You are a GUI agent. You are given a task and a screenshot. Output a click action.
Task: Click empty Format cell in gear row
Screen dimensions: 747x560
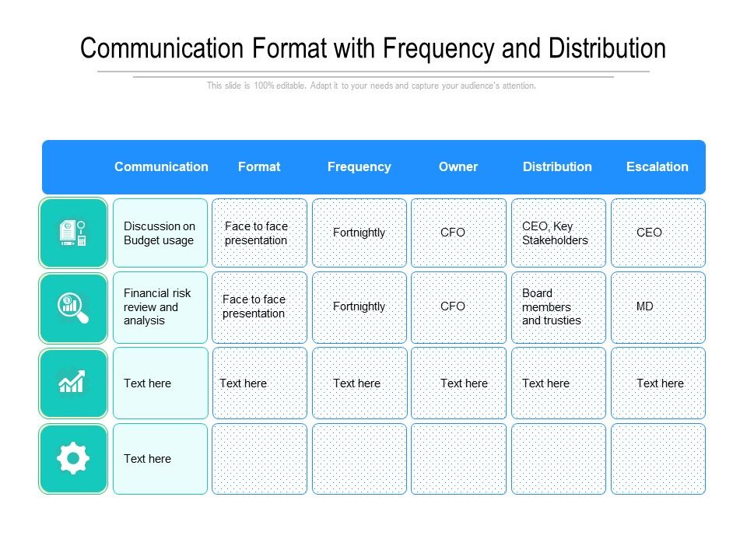pos(260,459)
